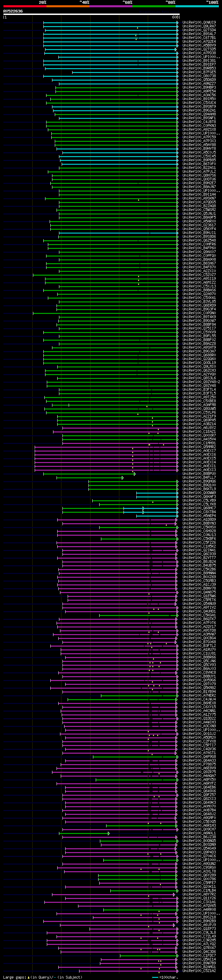Click the UniRef100_C4JBT8 label
The height and width of the screenshot is (980, 222).
199,122
